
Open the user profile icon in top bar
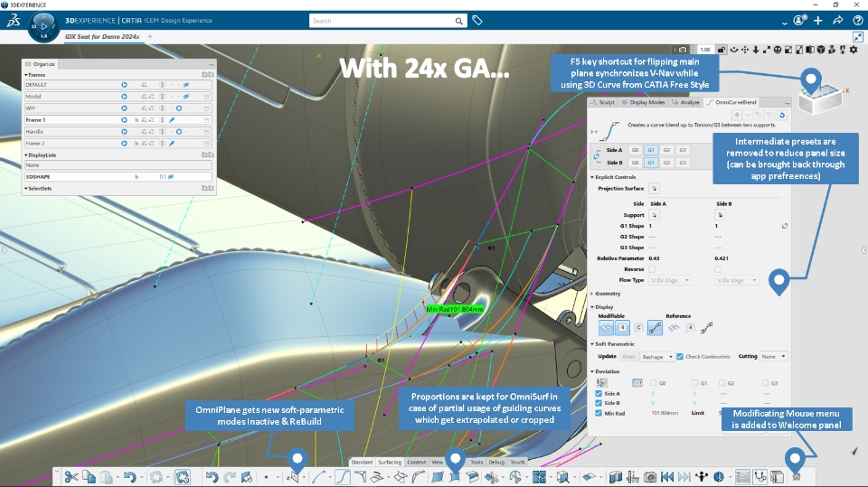(x=798, y=21)
